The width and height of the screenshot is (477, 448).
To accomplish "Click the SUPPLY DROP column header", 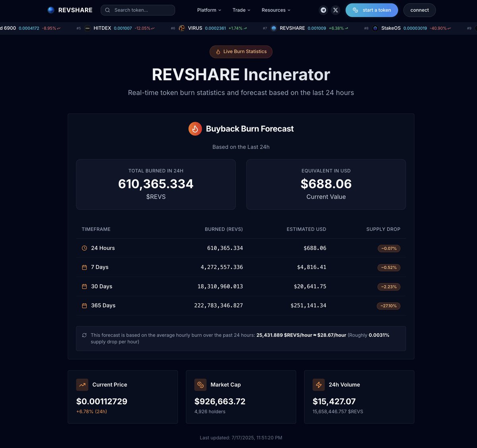I will pos(383,229).
